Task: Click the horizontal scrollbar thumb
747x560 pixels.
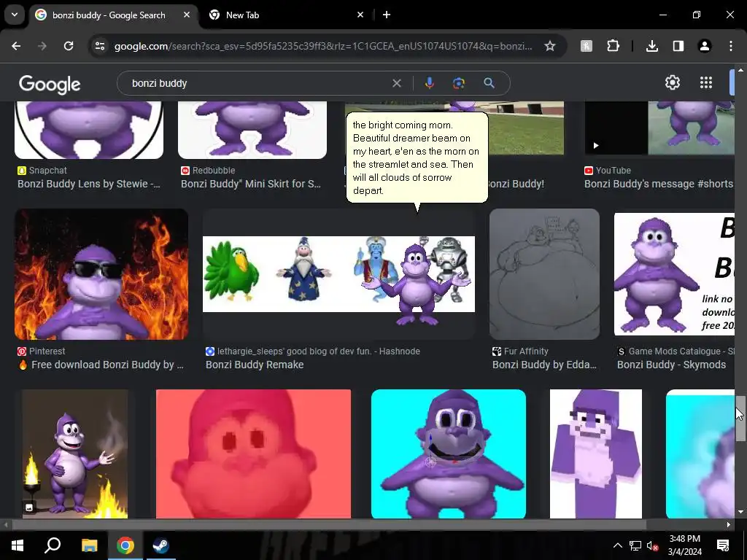Action: 329,525
